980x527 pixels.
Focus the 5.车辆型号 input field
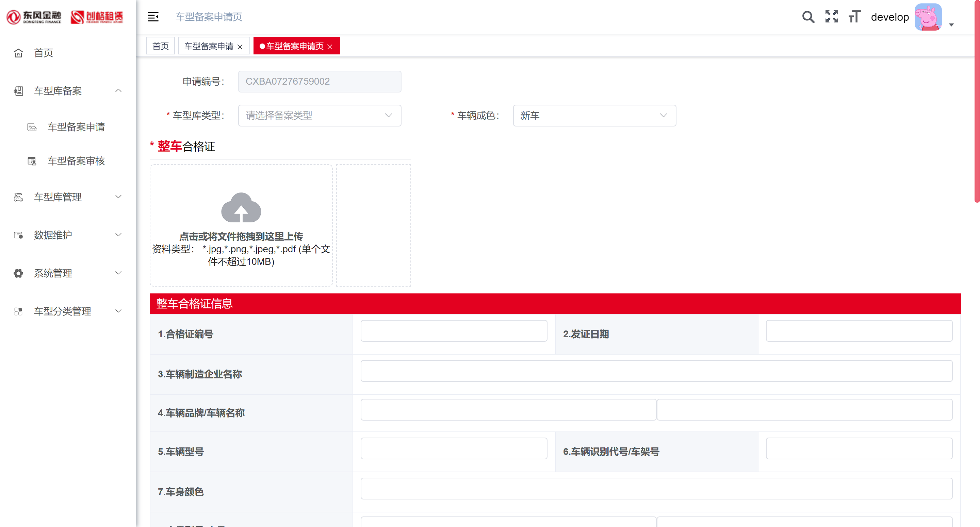tap(454, 448)
